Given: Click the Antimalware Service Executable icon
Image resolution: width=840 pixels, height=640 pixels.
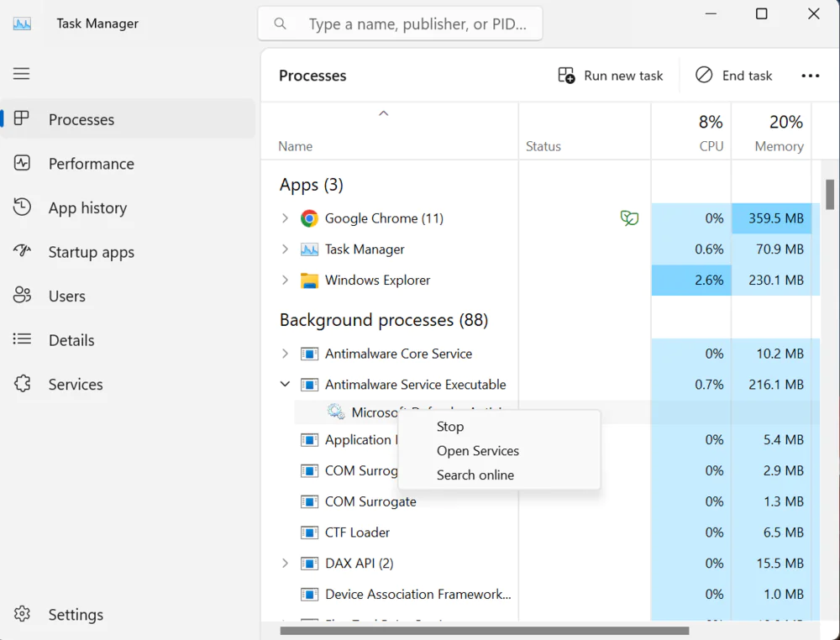Looking at the screenshot, I should (309, 385).
